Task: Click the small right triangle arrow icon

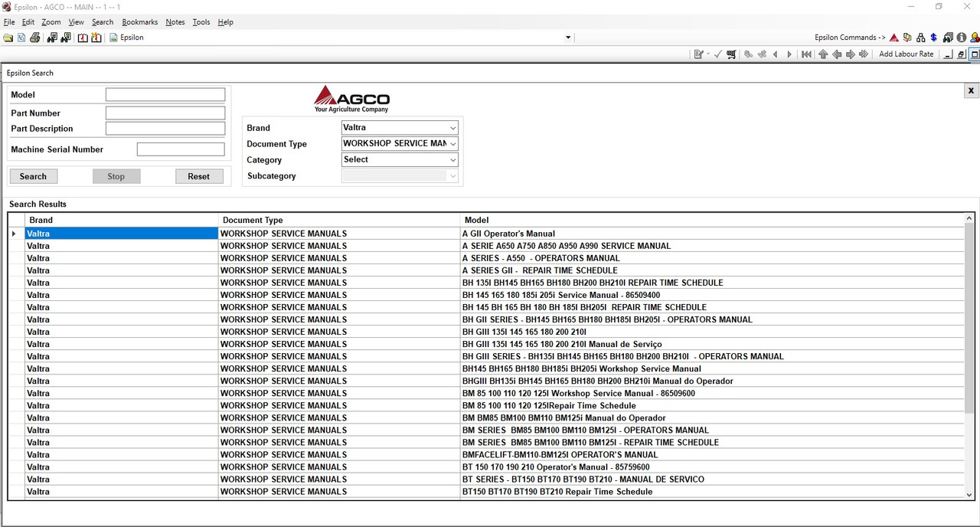Action: point(789,54)
